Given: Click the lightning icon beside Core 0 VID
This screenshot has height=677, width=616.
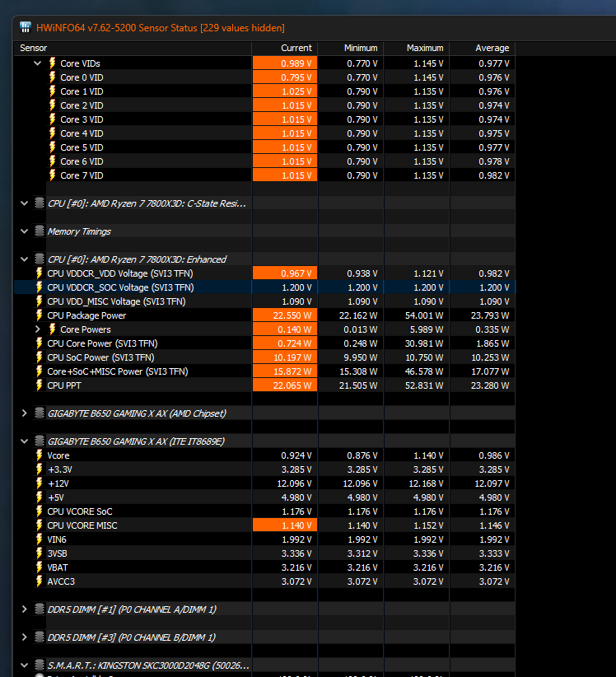Looking at the screenshot, I should (x=52, y=77).
